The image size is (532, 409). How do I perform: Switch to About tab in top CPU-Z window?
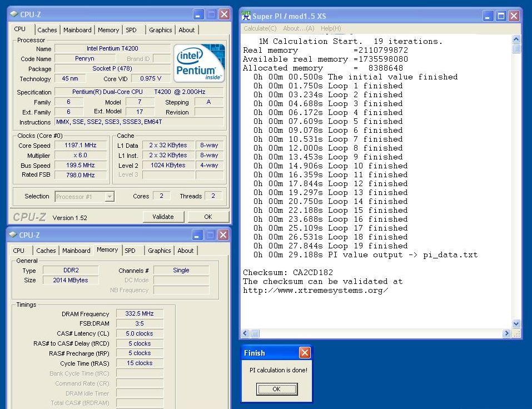coord(187,30)
